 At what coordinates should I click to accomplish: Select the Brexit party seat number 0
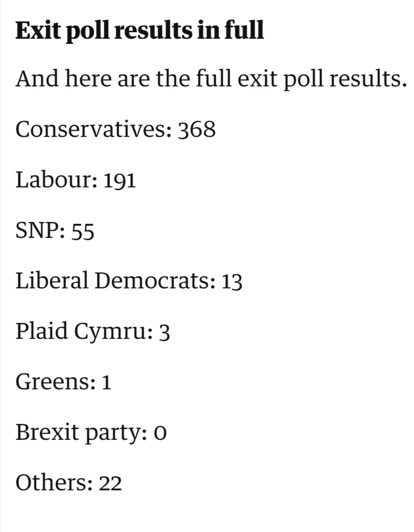(160, 433)
